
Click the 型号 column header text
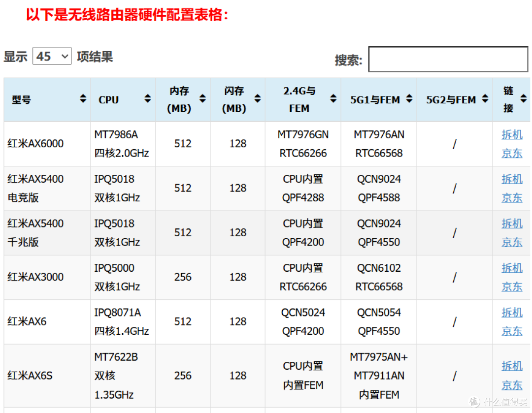click(21, 100)
